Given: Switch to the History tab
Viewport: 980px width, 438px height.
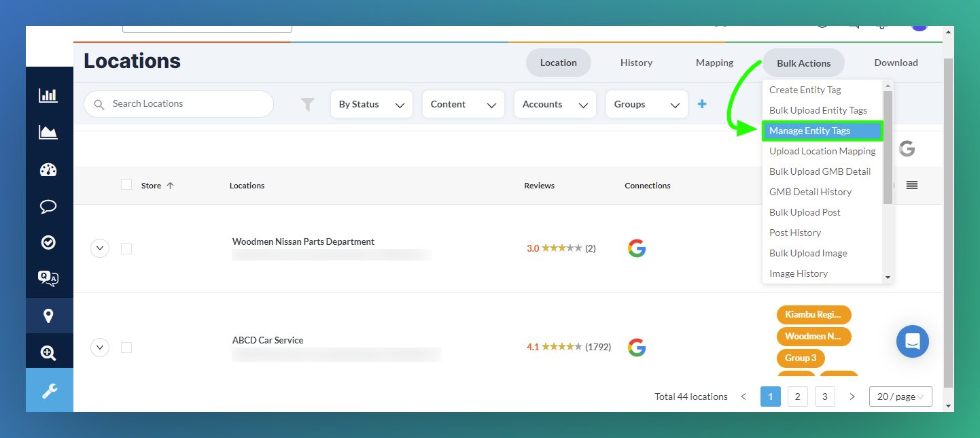Looking at the screenshot, I should [636, 63].
